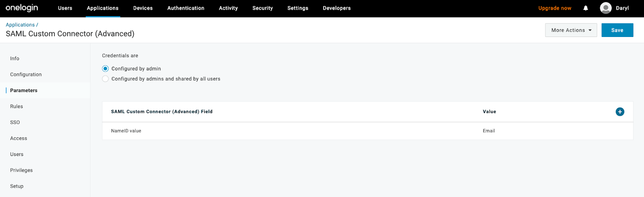Switch to the SSO tab

(15, 122)
